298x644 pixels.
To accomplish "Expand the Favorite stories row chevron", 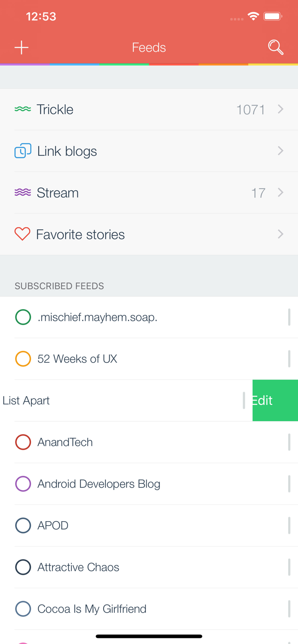I will (x=280, y=234).
